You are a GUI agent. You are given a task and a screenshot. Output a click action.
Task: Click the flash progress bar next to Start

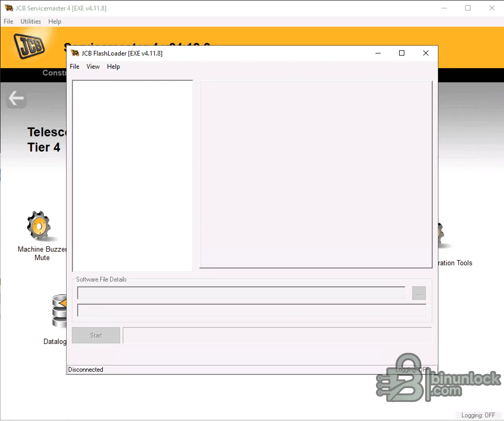(277, 335)
